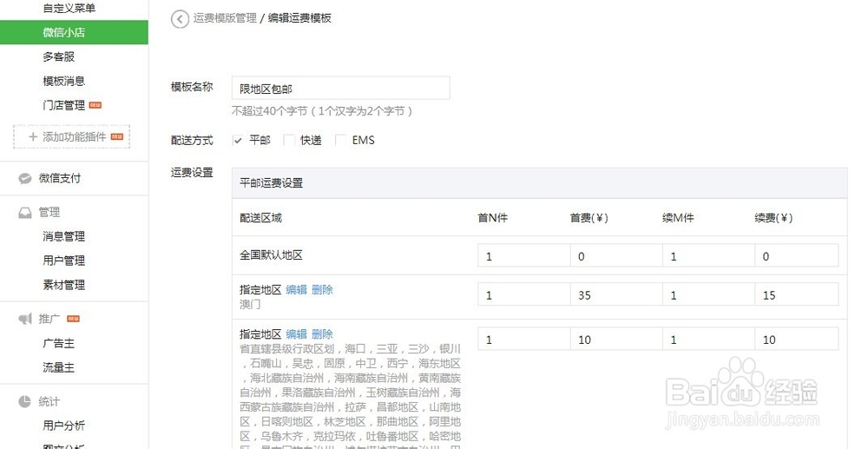Screen dimensions: 868x449
Task: Click the 统计 section heading
Action: point(49,401)
